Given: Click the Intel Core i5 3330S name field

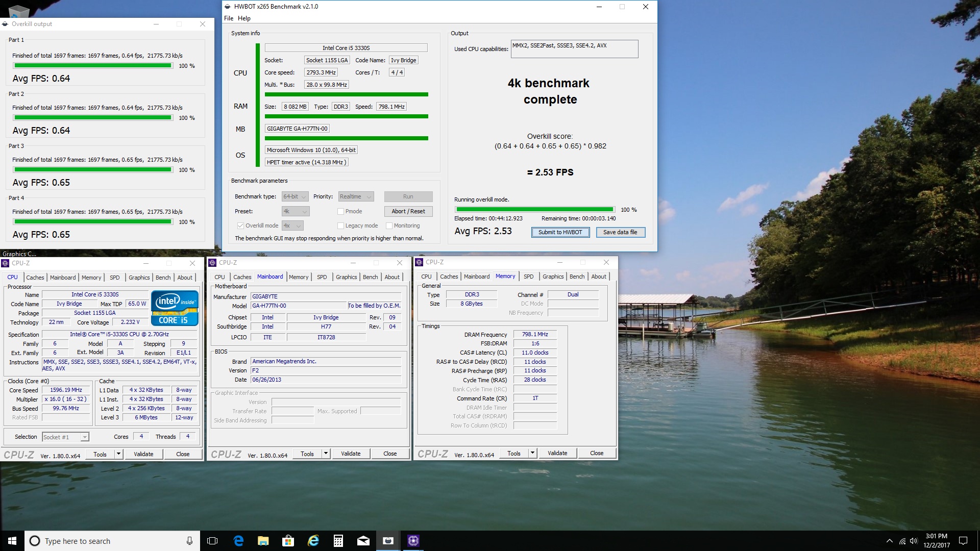Looking at the screenshot, I should pos(346,48).
